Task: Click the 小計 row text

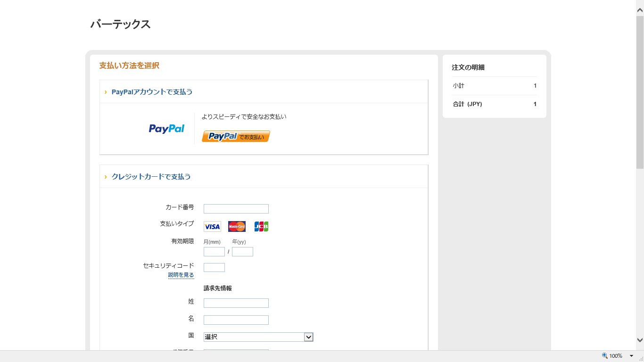Action: pos(459,86)
